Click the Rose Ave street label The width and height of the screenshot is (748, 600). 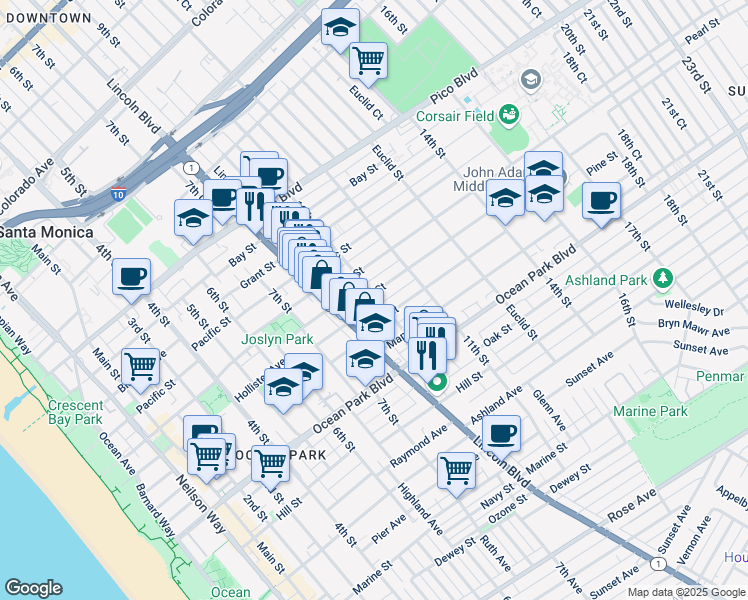coord(632,506)
